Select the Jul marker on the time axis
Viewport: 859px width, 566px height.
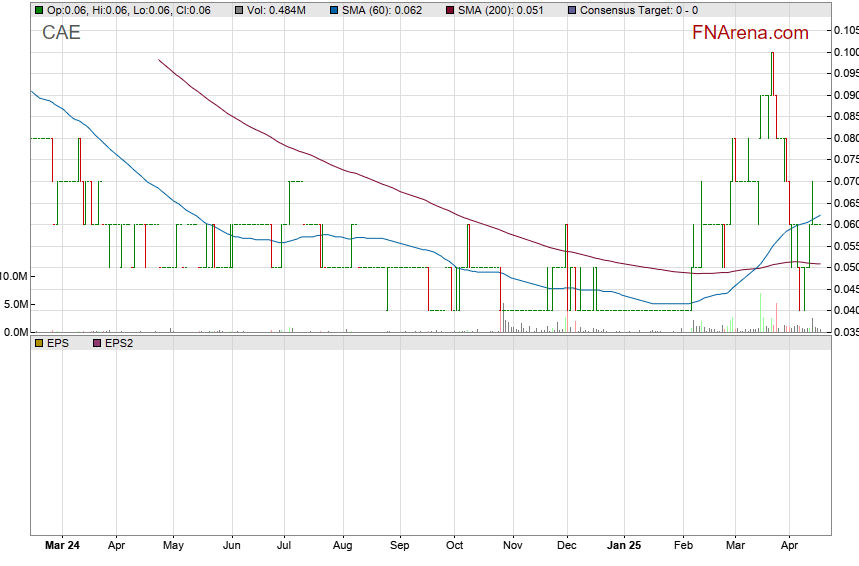(284, 547)
